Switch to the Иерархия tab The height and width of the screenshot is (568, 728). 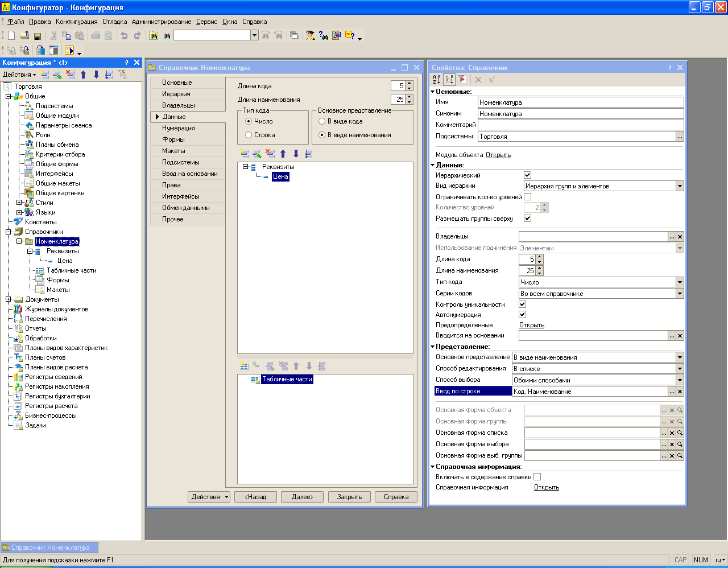(188, 94)
